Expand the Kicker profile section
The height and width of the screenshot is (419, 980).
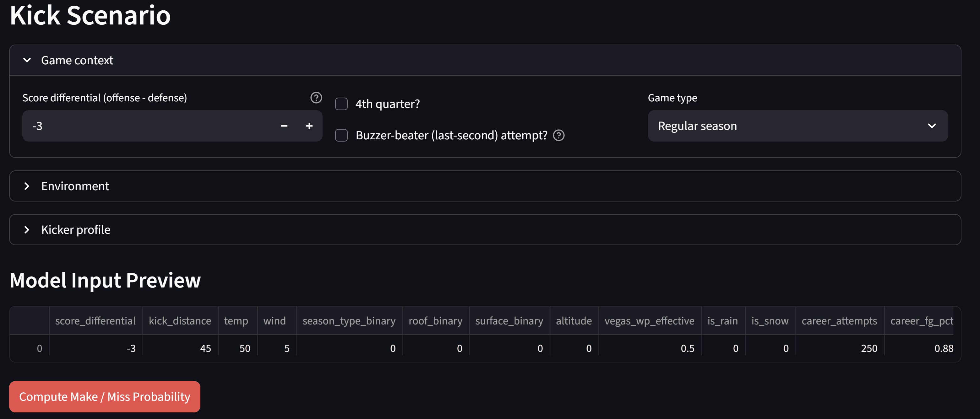(485, 230)
